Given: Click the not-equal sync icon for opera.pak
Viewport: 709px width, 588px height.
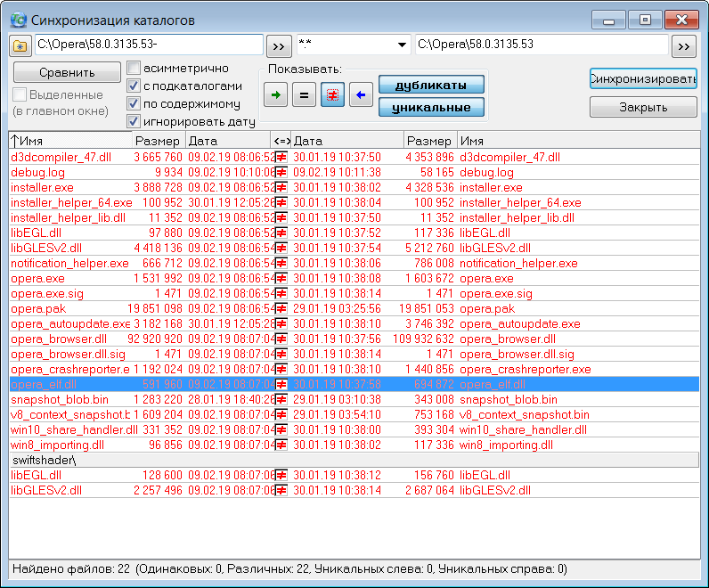Looking at the screenshot, I should (x=281, y=309).
